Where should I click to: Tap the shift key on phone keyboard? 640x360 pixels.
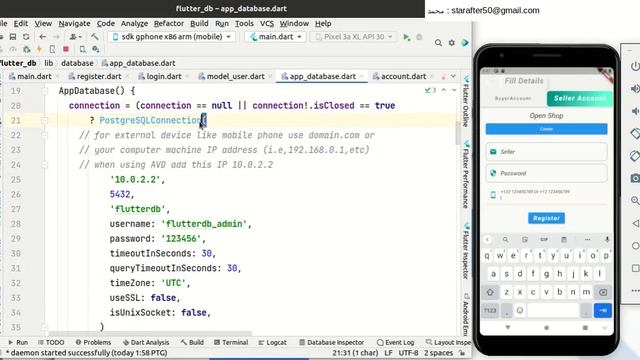tap(490, 292)
